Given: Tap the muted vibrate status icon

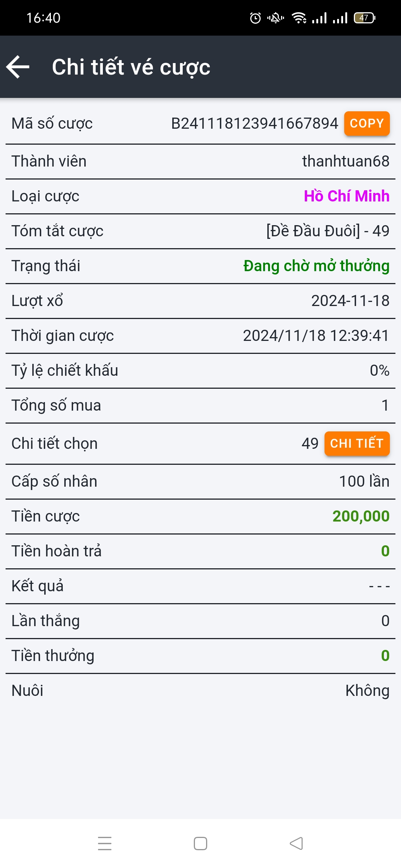Looking at the screenshot, I should point(276,18).
